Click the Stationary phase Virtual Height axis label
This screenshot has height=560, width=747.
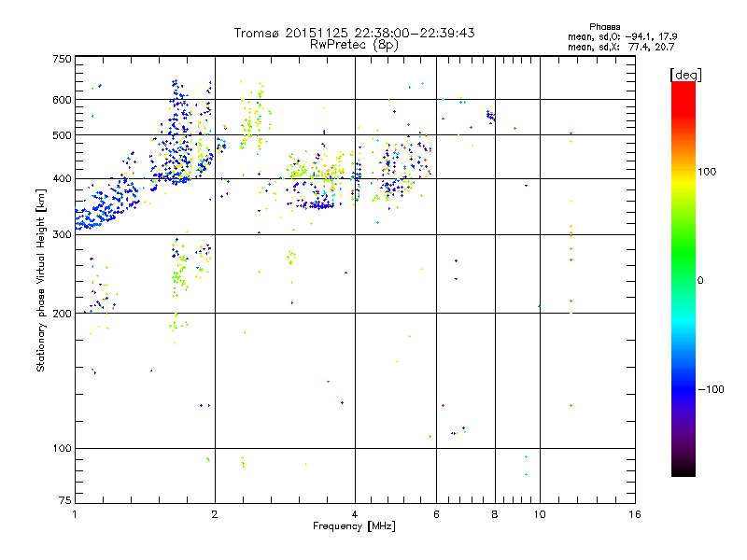pos(41,281)
